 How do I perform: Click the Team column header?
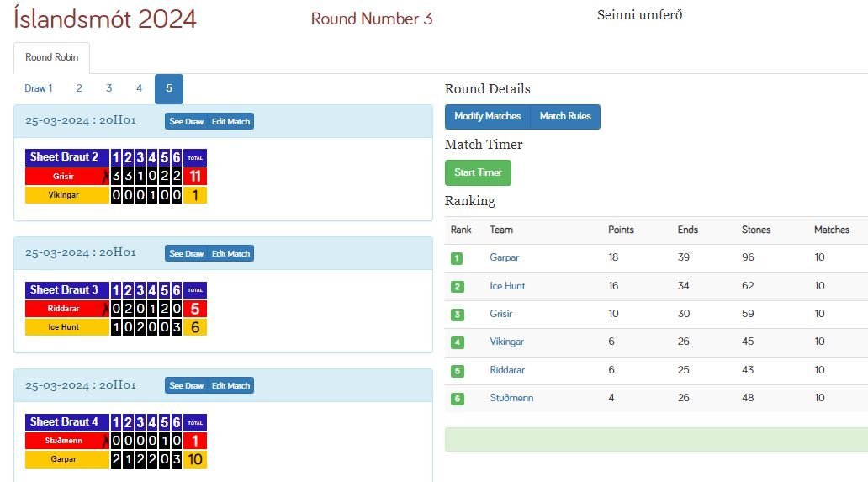(501, 230)
